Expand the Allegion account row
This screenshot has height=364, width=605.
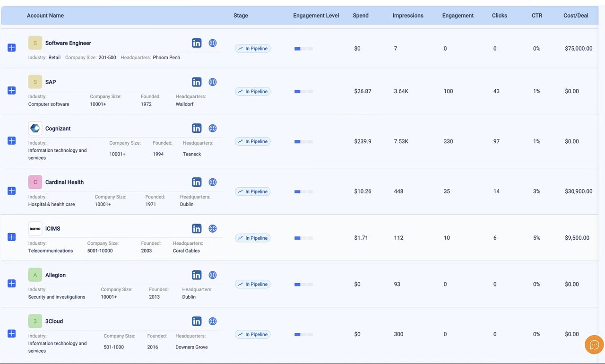click(x=12, y=283)
